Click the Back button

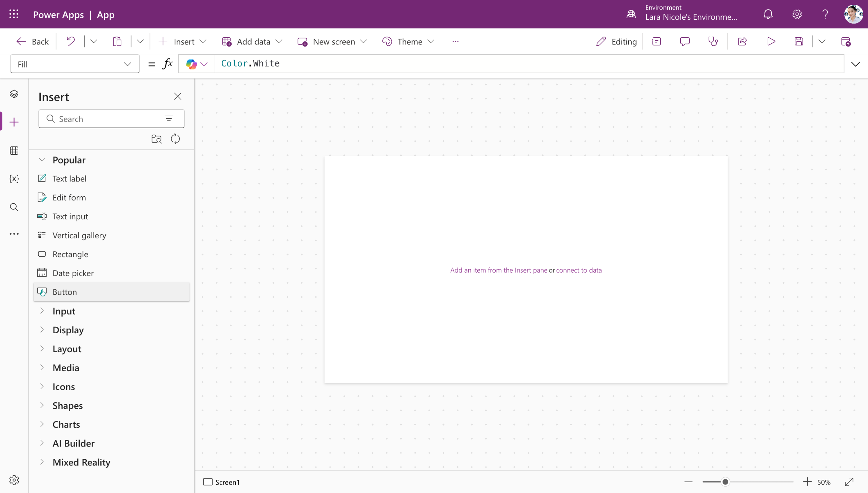coord(33,41)
